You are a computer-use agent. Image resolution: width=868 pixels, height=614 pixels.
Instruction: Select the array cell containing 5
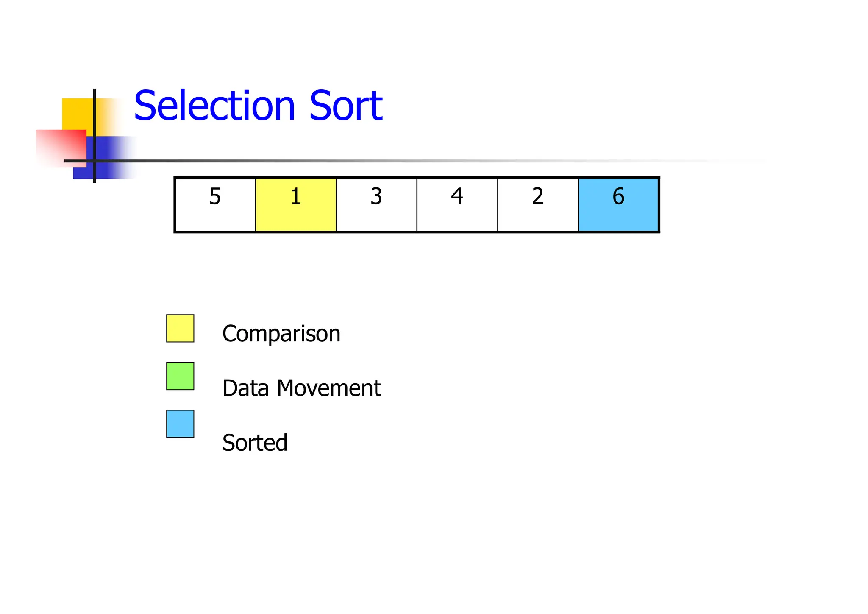(215, 204)
